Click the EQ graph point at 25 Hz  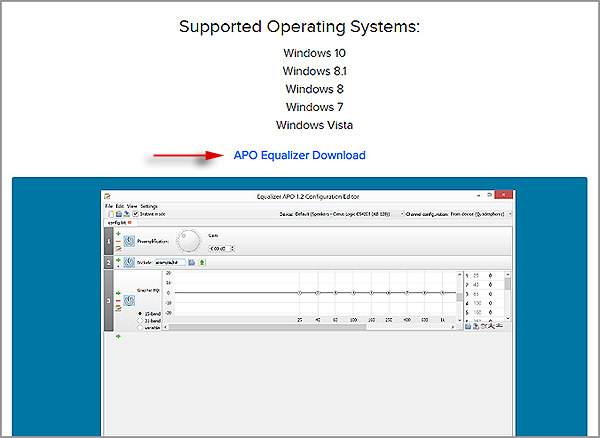click(x=300, y=293)
